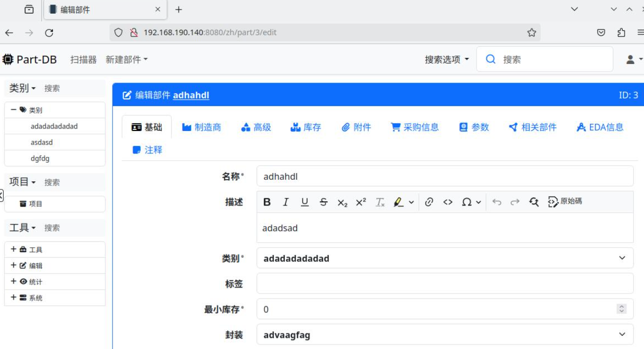Image resolution: width=644 pixels, height=349 pixels.
Task: Select dgfdg in the category tree
Action: (40, 159)
